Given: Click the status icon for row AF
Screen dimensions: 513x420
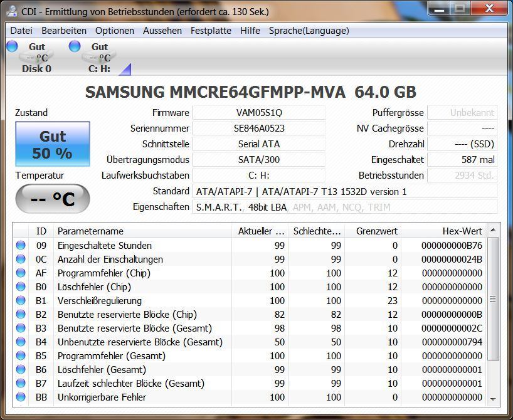Looking at the screenshot, I should click(21, 273).
